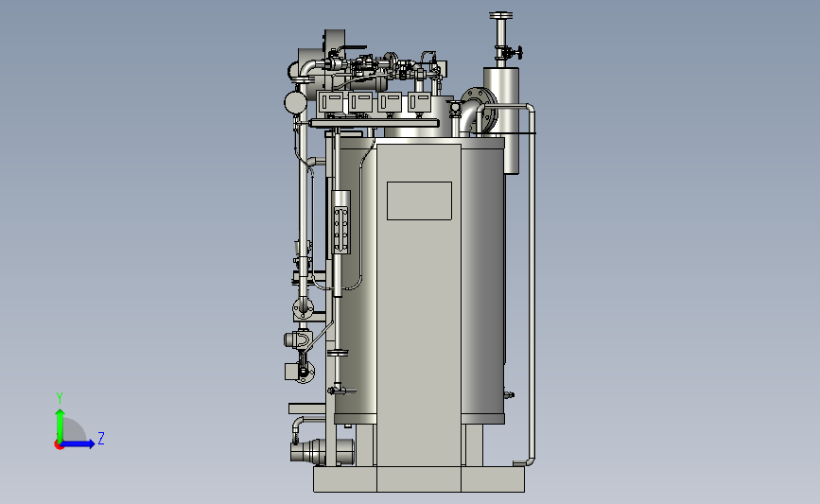
Task: Select the rectangular nameplate on front panel
Action: pos(419,200)
